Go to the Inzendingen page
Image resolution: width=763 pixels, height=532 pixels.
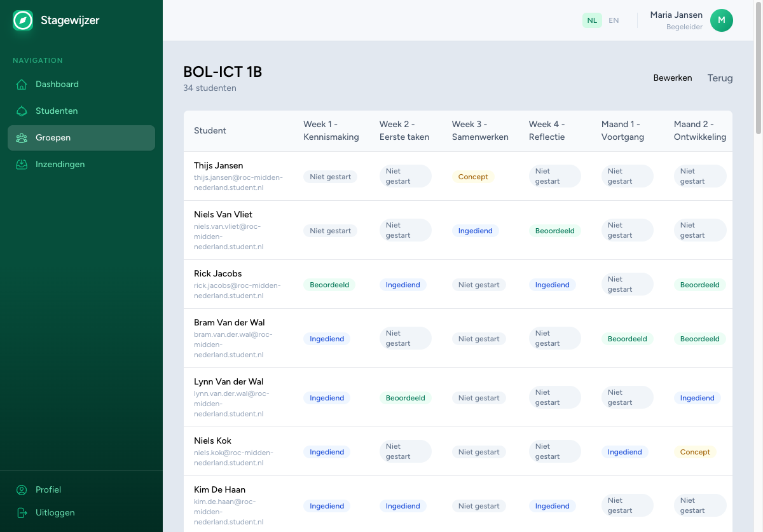pyautogui.click(x=60, y=165)
